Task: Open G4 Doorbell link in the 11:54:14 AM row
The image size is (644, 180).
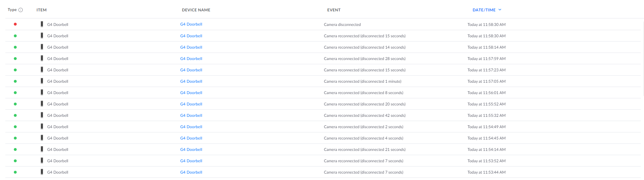Action: (191, 149)
